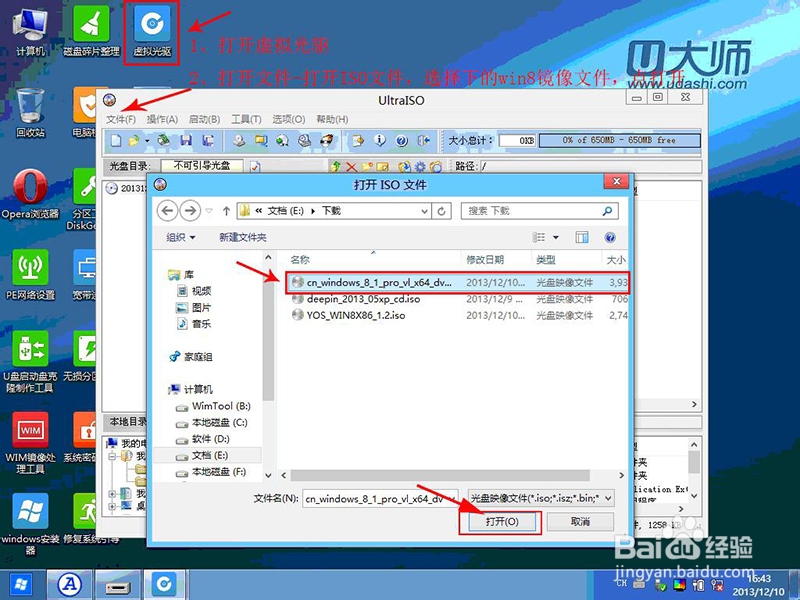Click the horizontal scrollbar in file list
Viewport: 800px width, 600px height.
pos(440,476)
